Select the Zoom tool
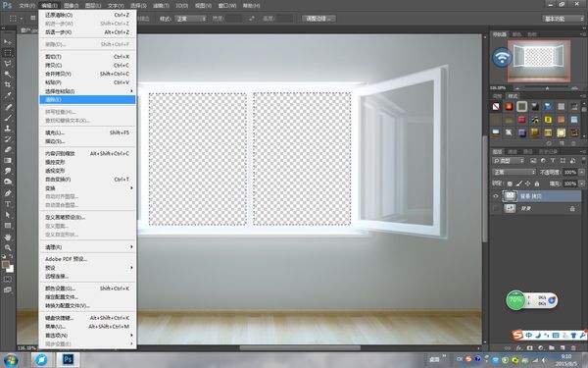Image resolution: width=588 pixels, height=368 pixels. point(8,248)
